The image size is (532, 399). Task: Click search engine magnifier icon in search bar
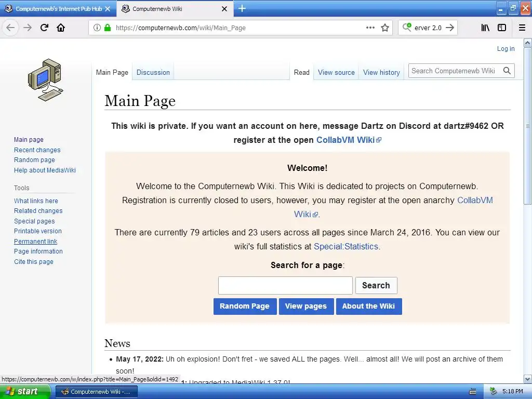(x=406, y=27)
